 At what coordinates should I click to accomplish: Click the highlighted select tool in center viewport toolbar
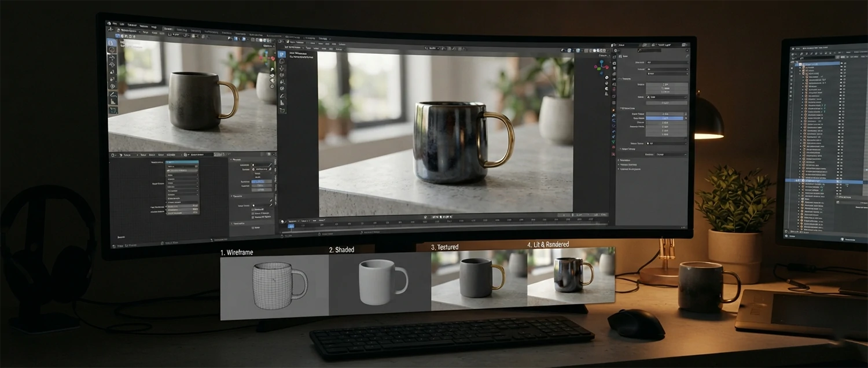282,54
